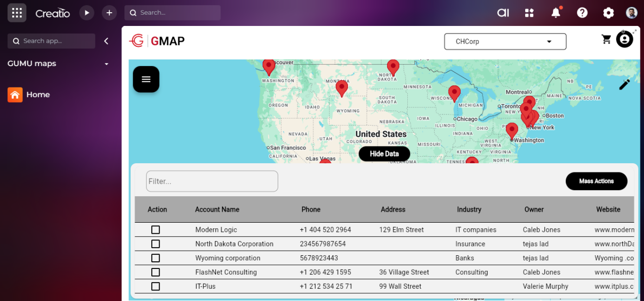
Task: Click Wyoming corporation account name
Action: click(x=228, y=258)
